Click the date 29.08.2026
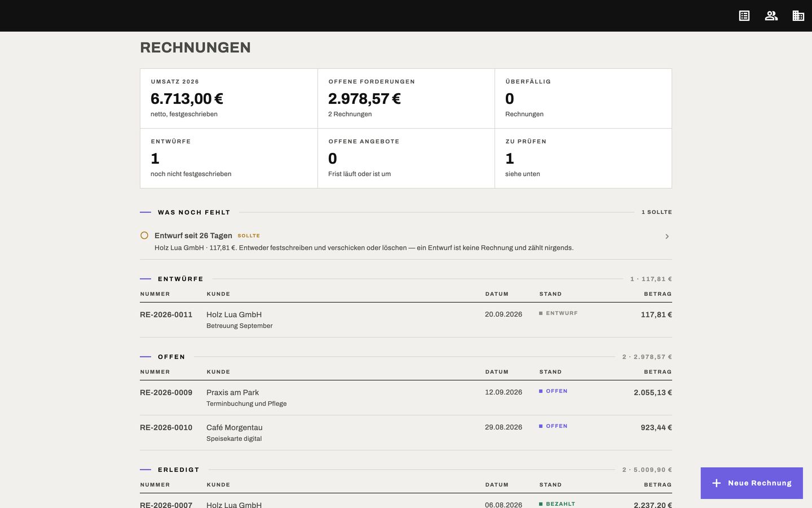 coord(504,427)
